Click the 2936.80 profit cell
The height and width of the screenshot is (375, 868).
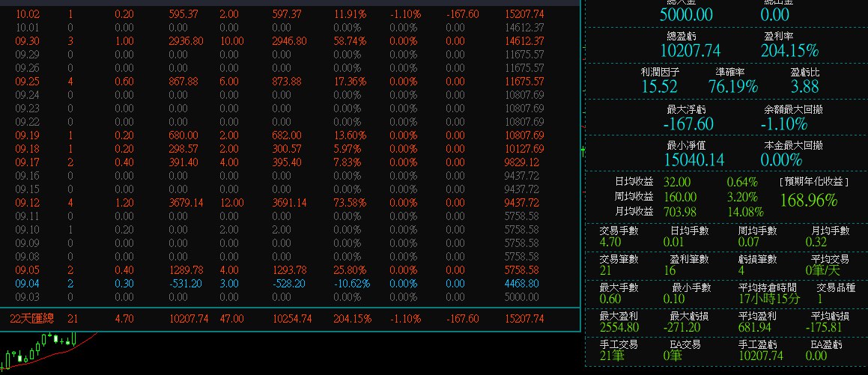point(186,41)
